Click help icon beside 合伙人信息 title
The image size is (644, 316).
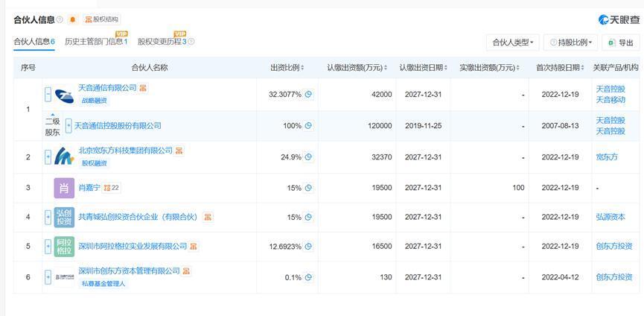pyautogui.click(x=60, y=19)
